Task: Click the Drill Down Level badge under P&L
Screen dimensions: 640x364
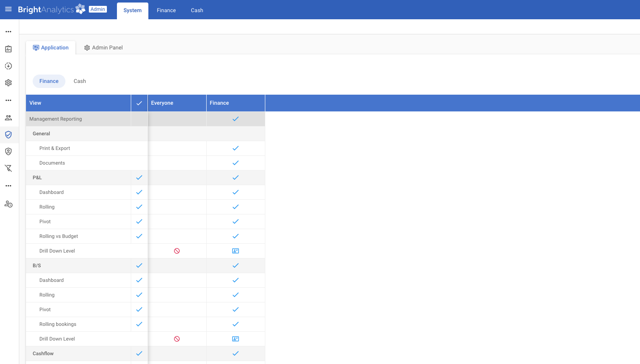Action: click(x=235, y=250)
